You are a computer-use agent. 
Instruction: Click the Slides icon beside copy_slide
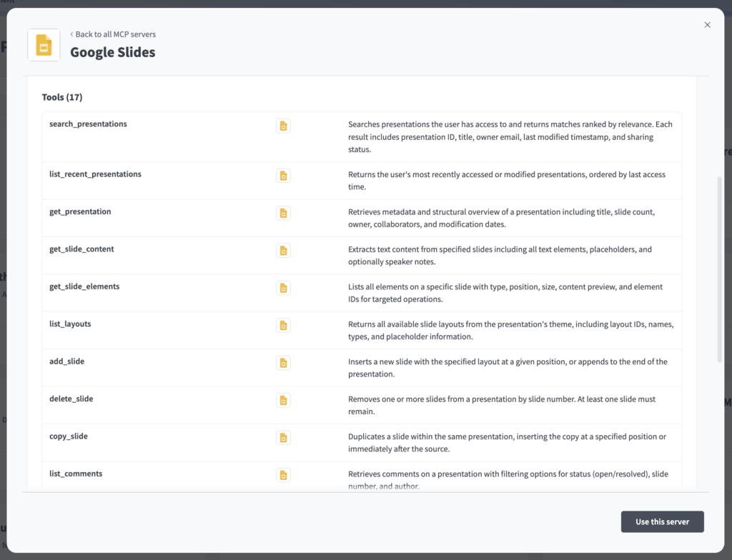(x=283, y=438)
